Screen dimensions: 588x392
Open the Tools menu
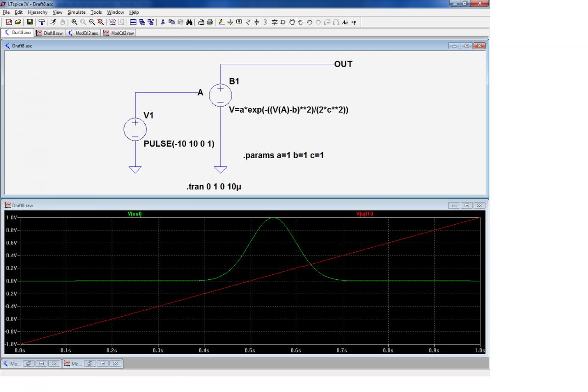[x=96, y=12]
